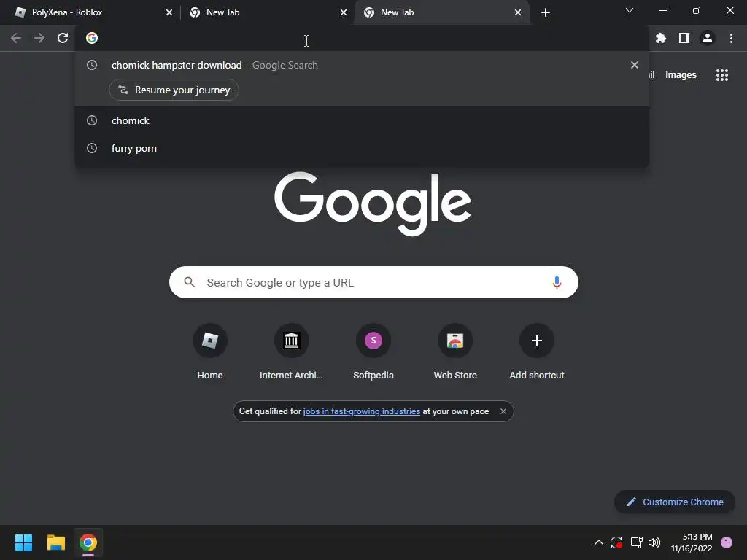Open the Windows Start button
This screenshot has width=747, height=560.
[24, 542]
